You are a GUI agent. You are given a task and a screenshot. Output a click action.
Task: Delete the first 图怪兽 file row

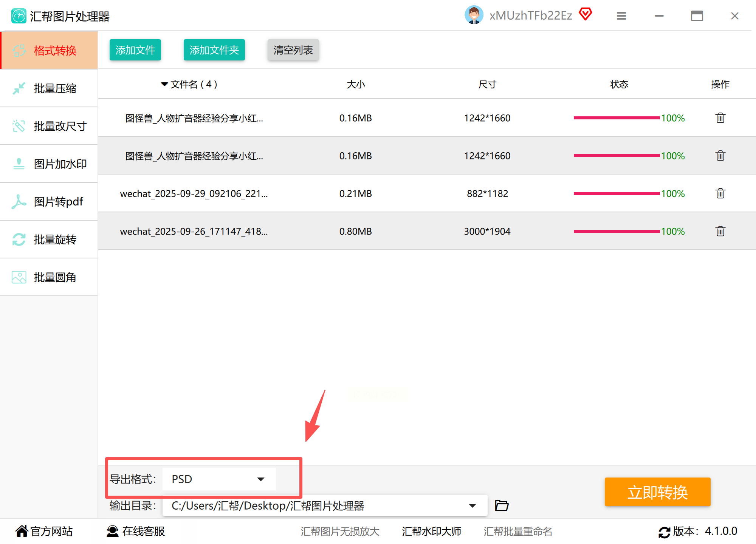coord(720,118)
